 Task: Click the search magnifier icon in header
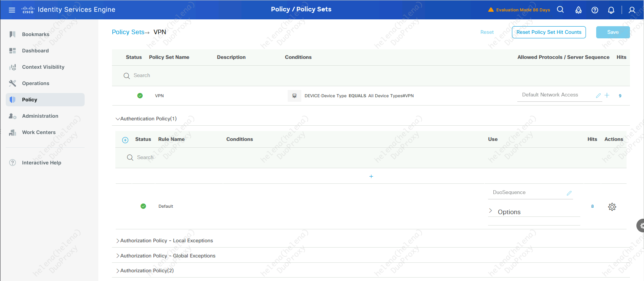click(560, 10)
